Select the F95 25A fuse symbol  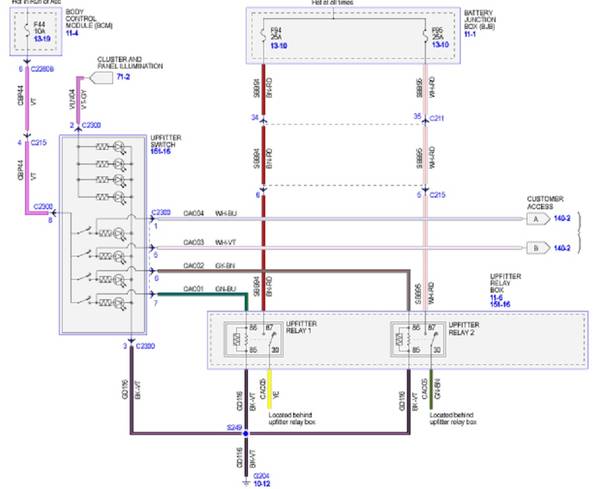(425, 36)
